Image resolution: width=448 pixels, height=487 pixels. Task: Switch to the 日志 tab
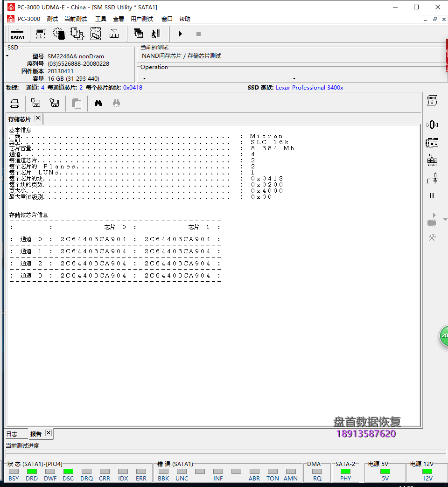(x=12, y=434)
